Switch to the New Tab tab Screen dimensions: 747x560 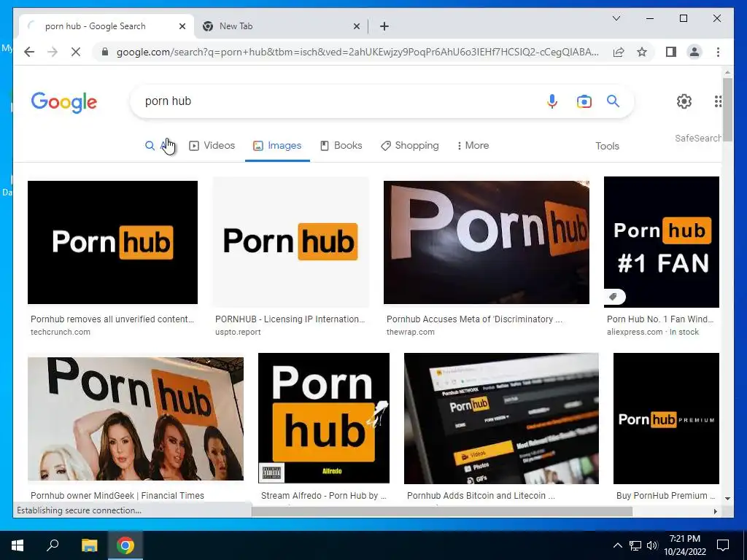(281, 26)
